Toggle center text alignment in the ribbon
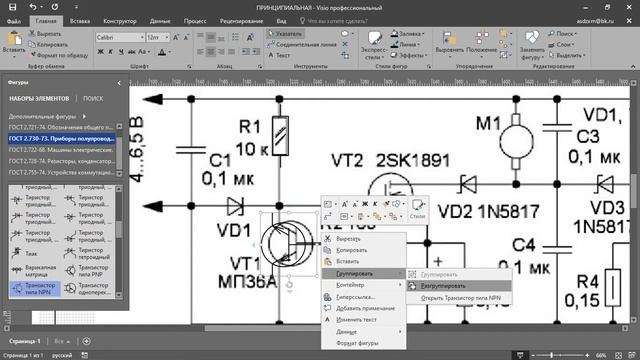Screen dimensions: 640x360 coord(211,52)
